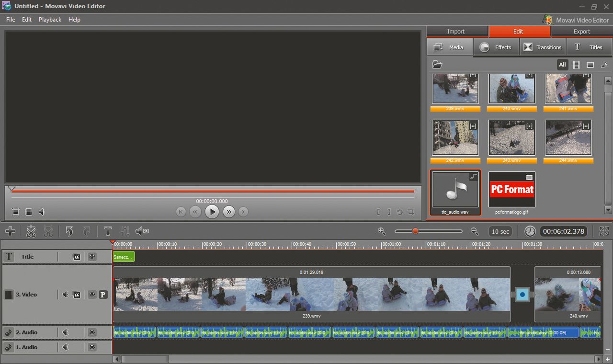Filter media library by video files
This screenshot has height=364, width=613.
(576, 65)
